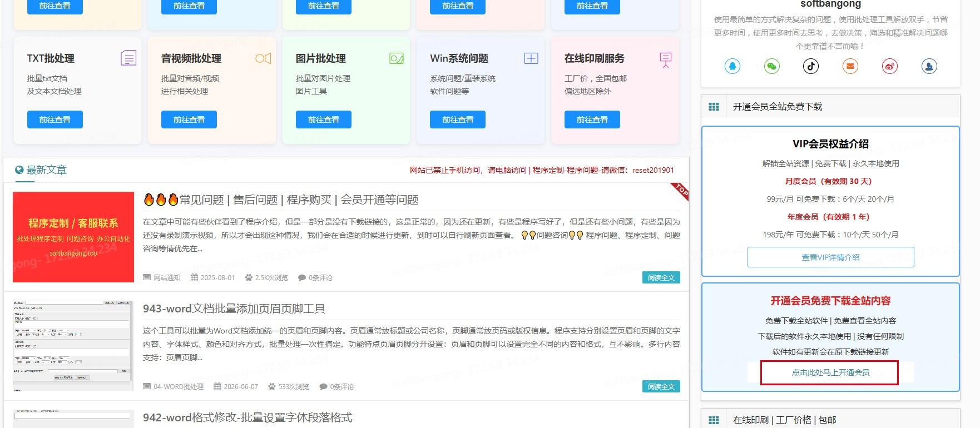Click 前往查看 under Win系统问题
Image resolution: width=980 pixels, height=428 pixels.
coord(458,120)
